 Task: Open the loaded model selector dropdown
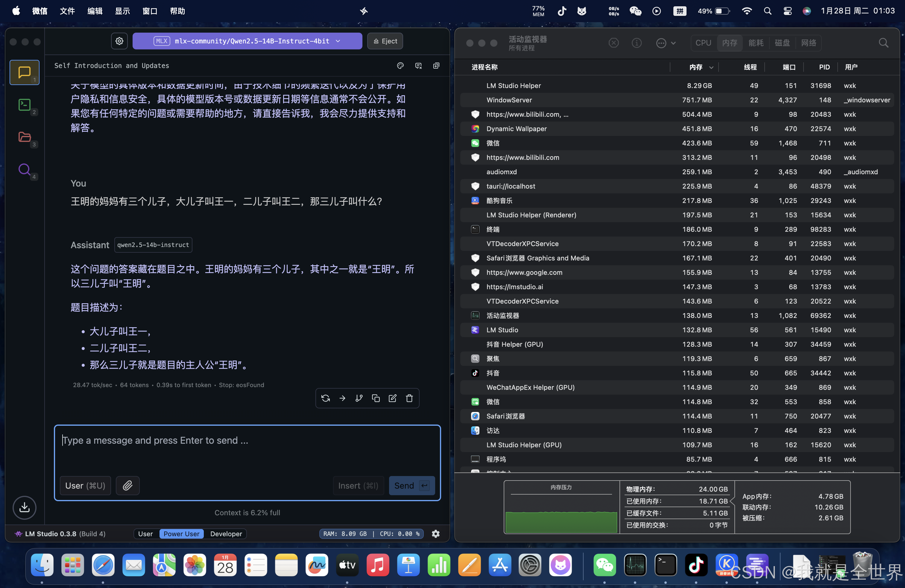pyautogui.click(x=247, y=41)
